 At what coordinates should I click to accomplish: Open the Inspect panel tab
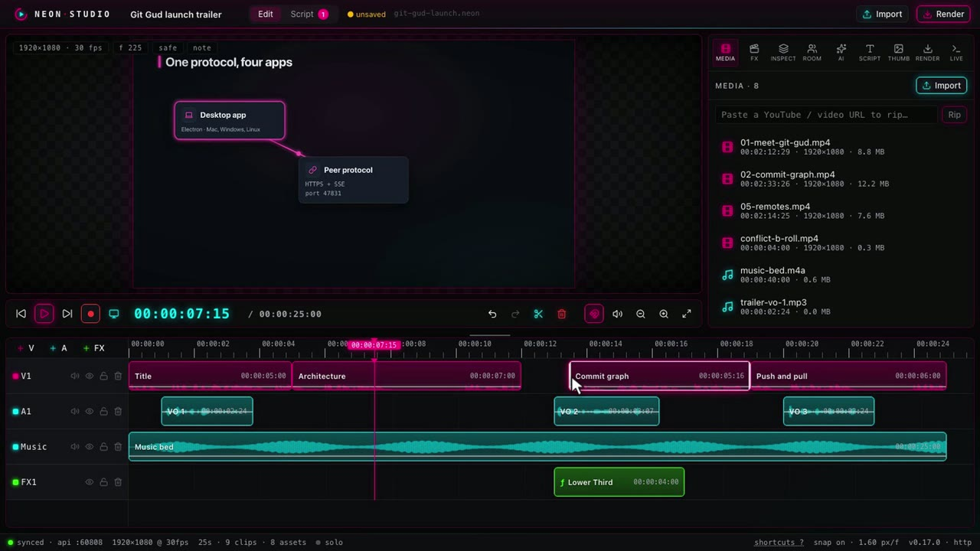(x=783, y=52)
